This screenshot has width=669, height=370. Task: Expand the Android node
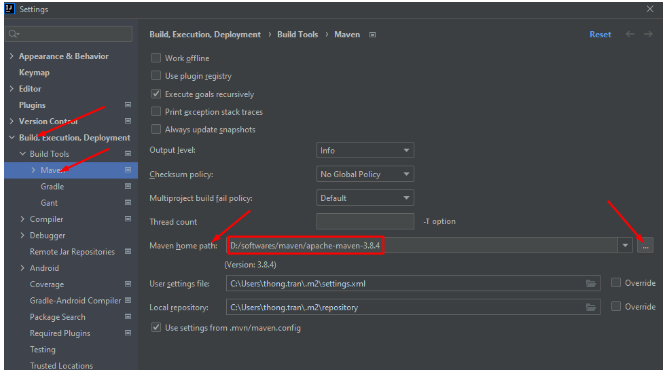(x=23, y=268)
